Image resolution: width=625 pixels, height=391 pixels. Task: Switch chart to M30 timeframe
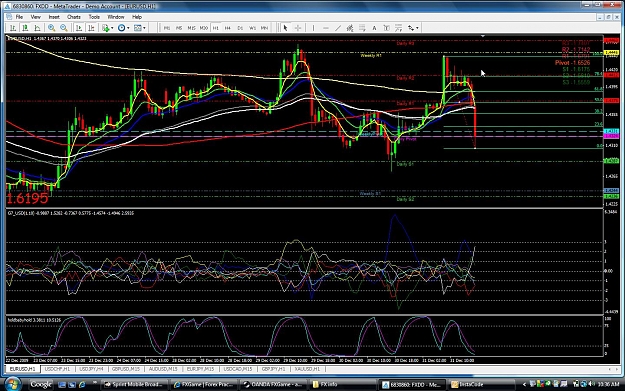[204, 28]
